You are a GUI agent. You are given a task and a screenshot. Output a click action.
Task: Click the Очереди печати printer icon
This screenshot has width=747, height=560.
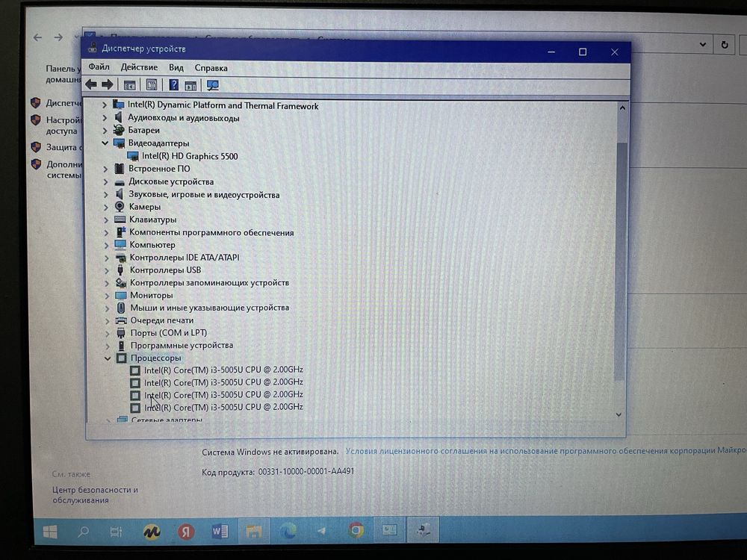coord(121,320)
